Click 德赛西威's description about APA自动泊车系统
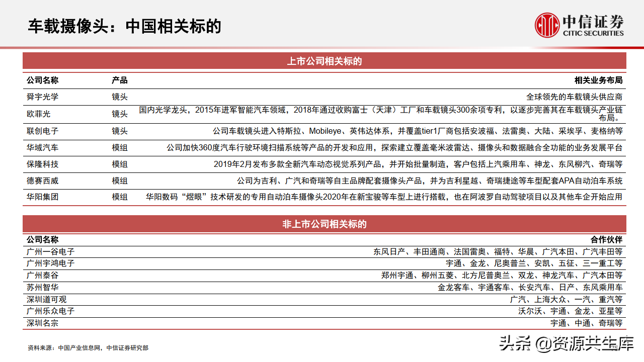644x362 pixels. point(430,180)
